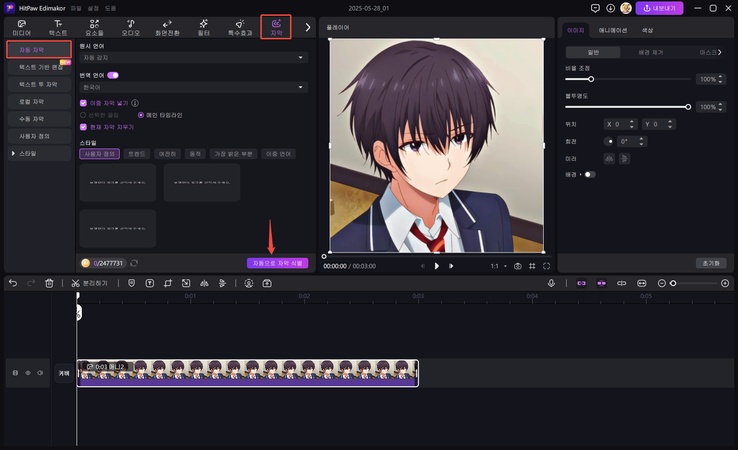
Task: Click the 화면전환 (Transition) icon
Action: click(166, 26)
